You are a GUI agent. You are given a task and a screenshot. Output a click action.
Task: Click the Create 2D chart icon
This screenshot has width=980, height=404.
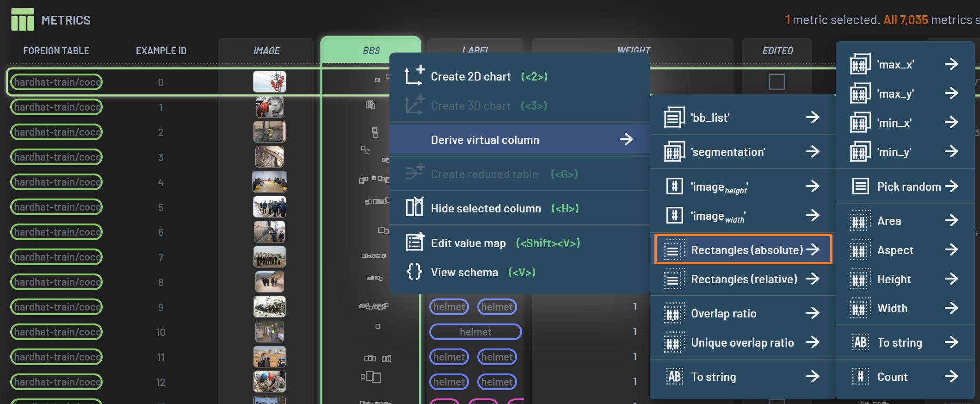tap(413, 76)
